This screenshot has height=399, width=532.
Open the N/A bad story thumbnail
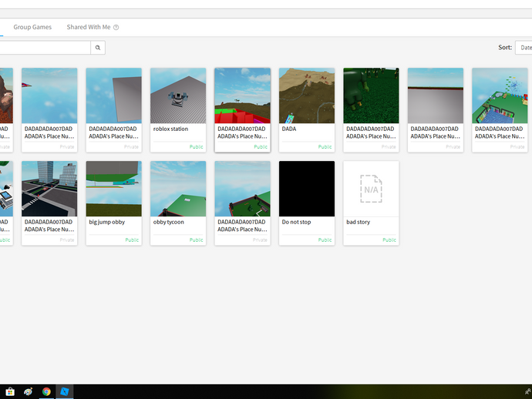(x=371, y=189)
